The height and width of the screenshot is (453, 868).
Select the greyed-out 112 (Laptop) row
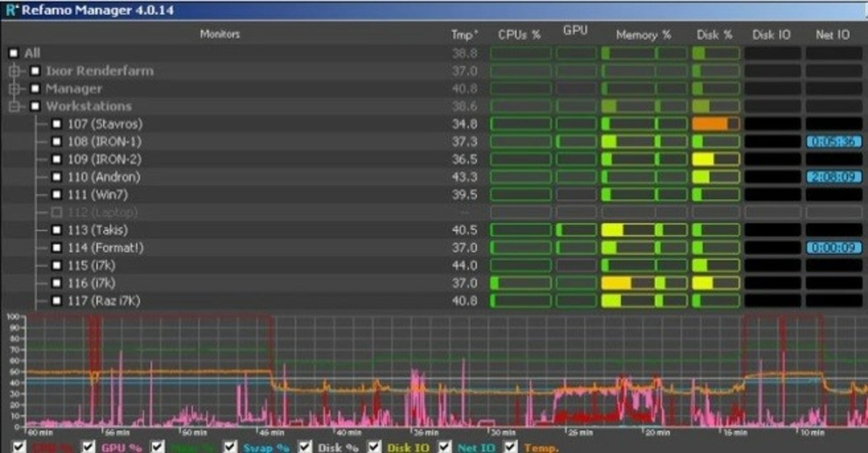coord(103,212)
